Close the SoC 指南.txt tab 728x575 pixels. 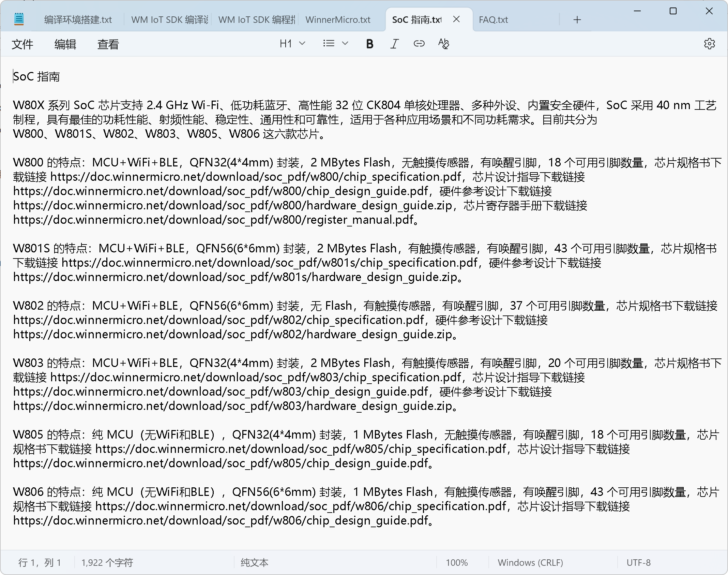(456, 19)
